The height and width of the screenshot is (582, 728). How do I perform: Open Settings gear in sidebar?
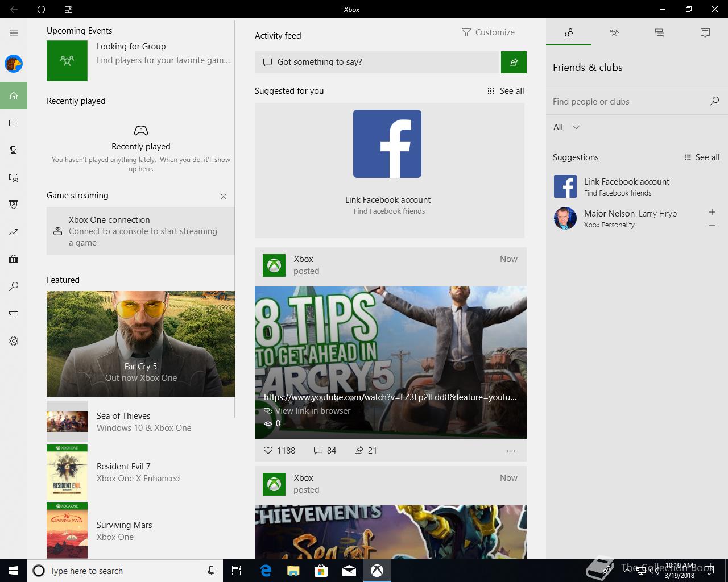point(14,341)
